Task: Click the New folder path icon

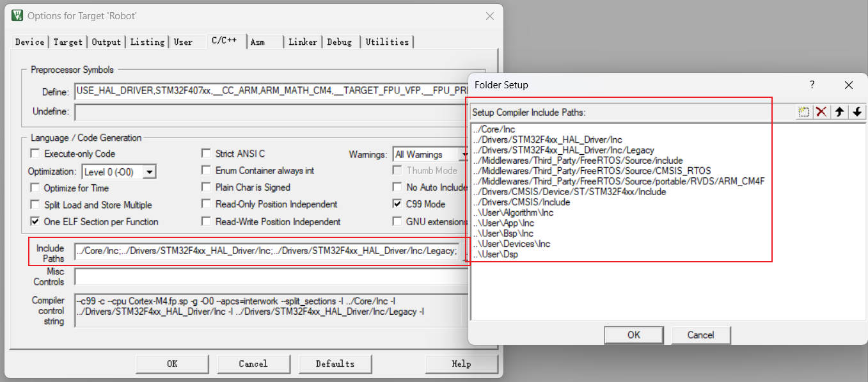Action: tap(804, 112)
